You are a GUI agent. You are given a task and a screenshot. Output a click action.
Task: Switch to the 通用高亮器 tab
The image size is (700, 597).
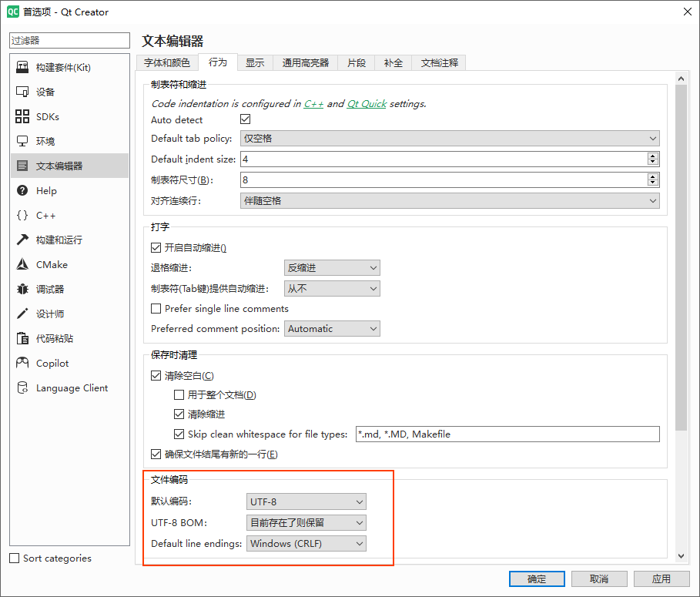305,63
